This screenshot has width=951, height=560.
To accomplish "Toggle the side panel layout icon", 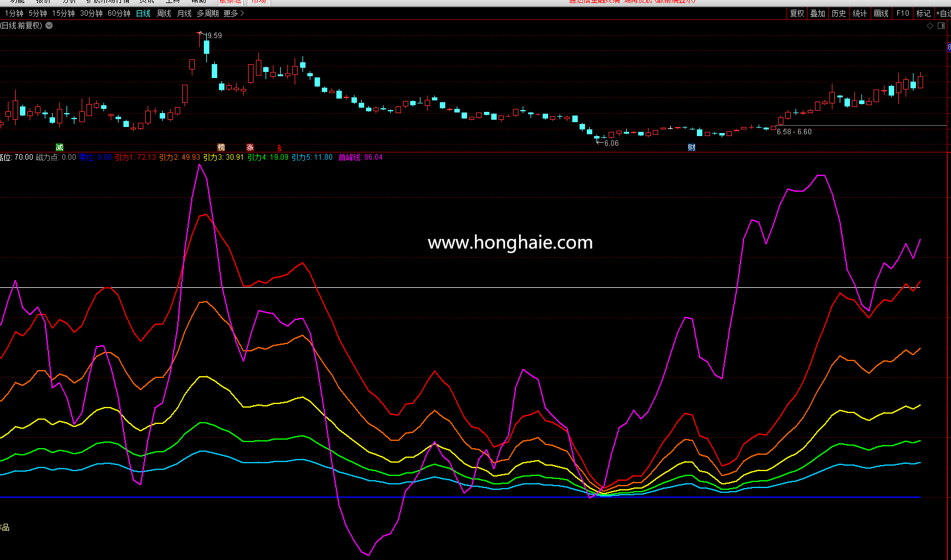I will [x=941, y=25].
